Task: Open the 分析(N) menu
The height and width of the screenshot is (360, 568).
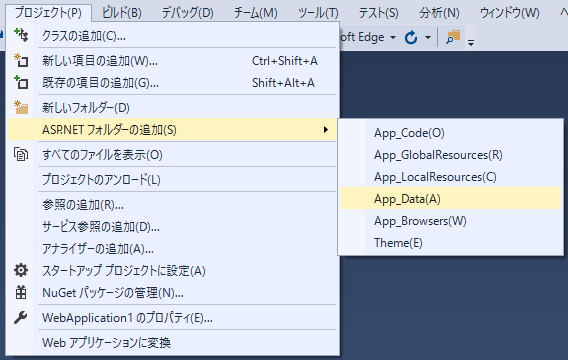Action: tap(439, 13)
